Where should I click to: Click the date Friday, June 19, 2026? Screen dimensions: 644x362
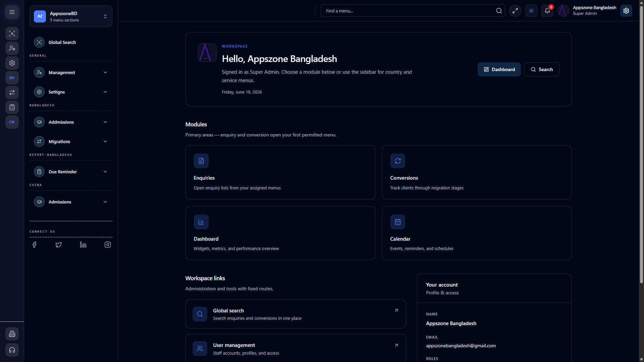click(241, 92)
